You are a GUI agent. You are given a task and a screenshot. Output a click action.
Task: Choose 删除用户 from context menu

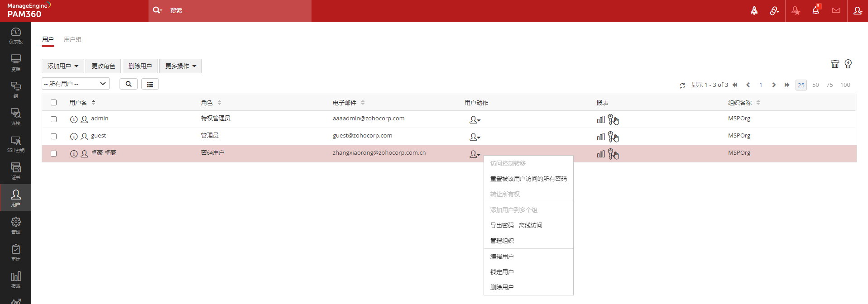(528, 287)
